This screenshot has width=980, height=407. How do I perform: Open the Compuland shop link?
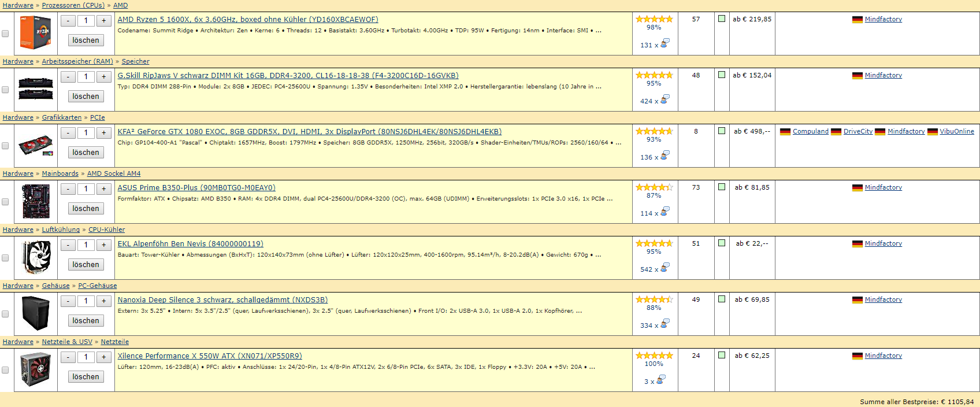coord(811,132)
